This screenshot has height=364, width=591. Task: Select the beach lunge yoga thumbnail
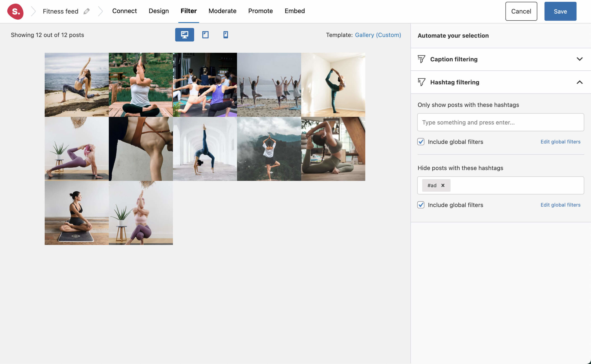pos(77,85)
